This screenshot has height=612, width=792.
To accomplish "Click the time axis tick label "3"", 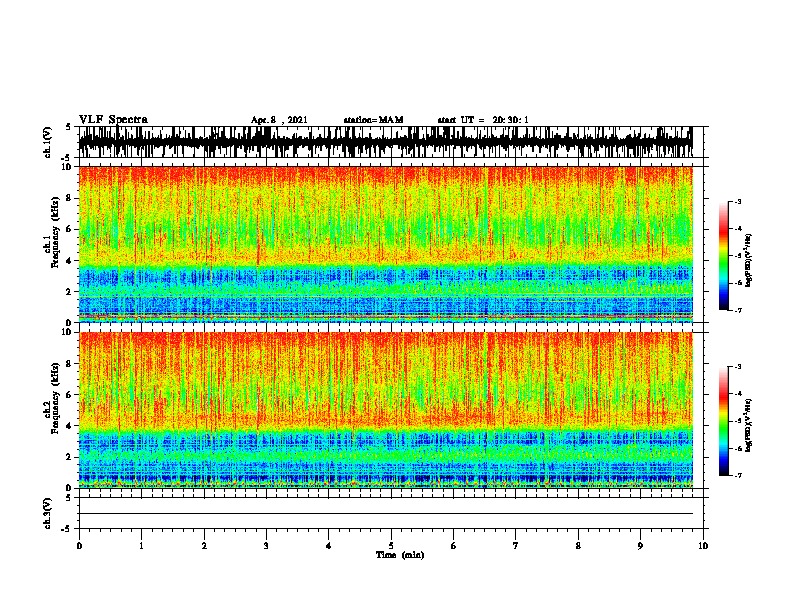I will pos(266,546).
